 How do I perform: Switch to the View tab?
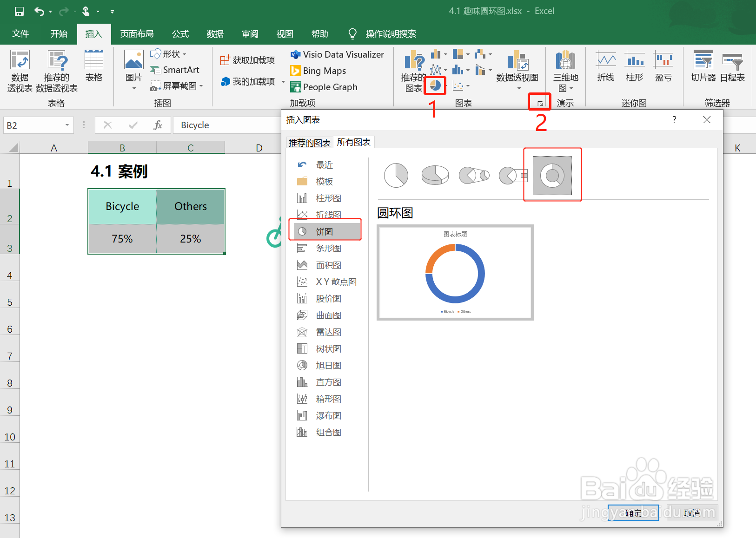(x=285, y=34)
